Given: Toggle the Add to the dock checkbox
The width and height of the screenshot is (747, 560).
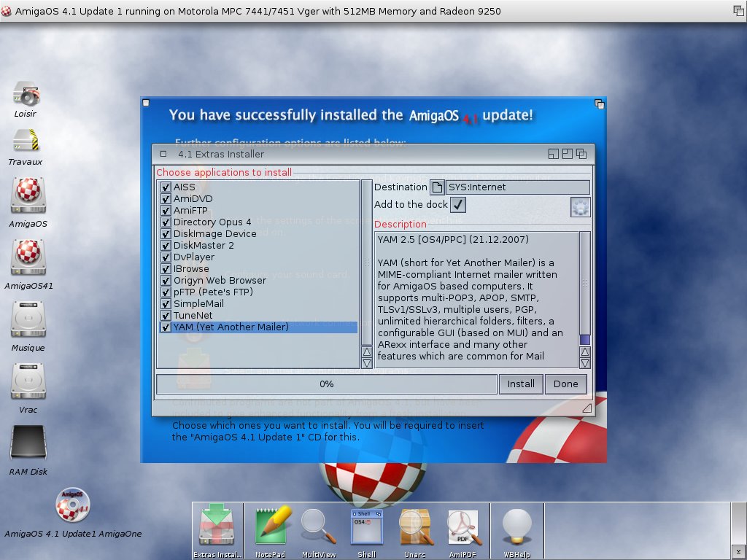Looking at the screenshot, I should click(458, 205).
